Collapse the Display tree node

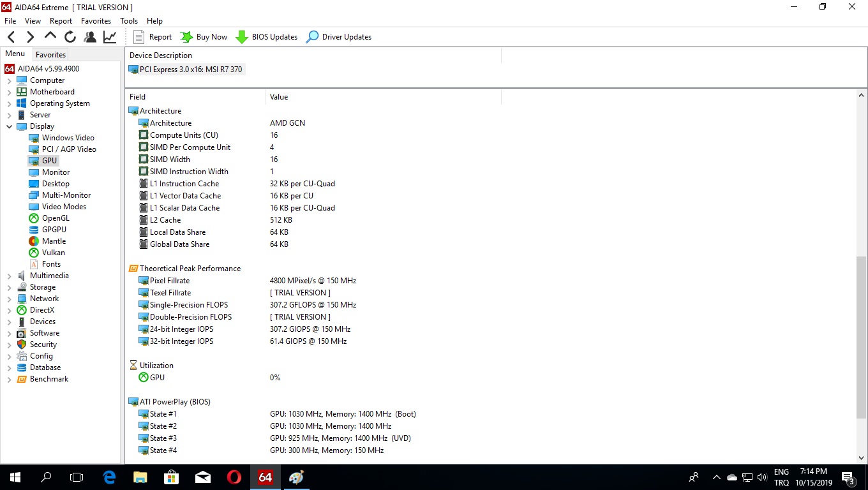pos(10,126)
